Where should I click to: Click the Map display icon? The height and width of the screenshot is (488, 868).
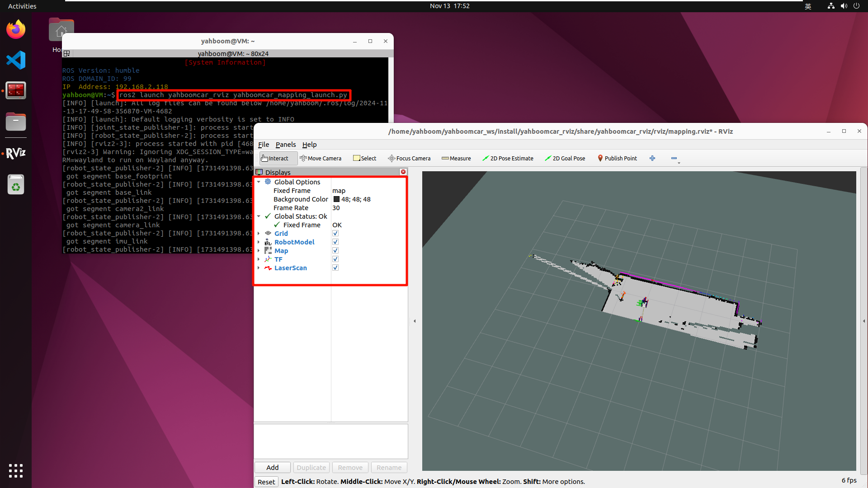coord(268,250)
